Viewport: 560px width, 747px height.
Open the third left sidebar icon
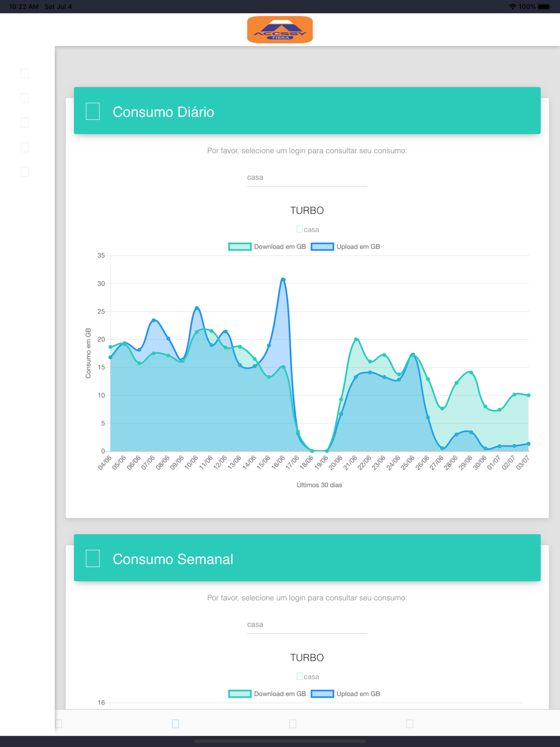tap(25, 123)
